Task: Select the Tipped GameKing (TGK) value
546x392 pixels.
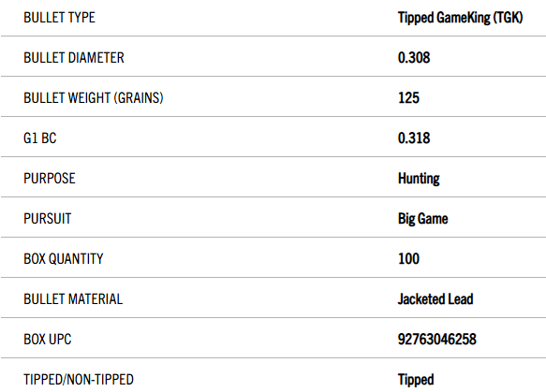Action: [x=461, y=18]
